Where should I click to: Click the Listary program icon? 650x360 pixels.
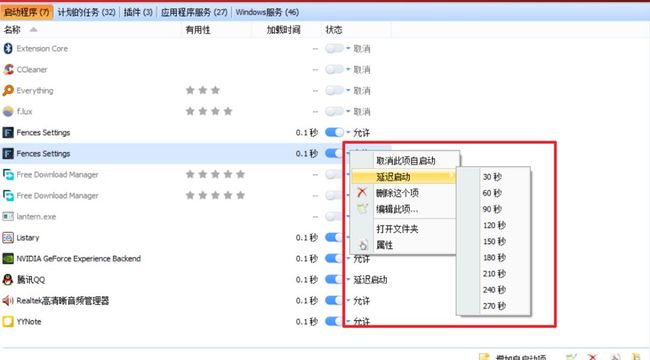(x=8, y=238)
